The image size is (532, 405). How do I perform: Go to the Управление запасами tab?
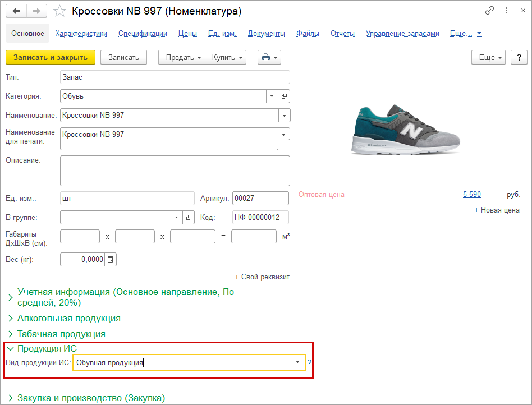pyautogui.click(x=402, y=33)
